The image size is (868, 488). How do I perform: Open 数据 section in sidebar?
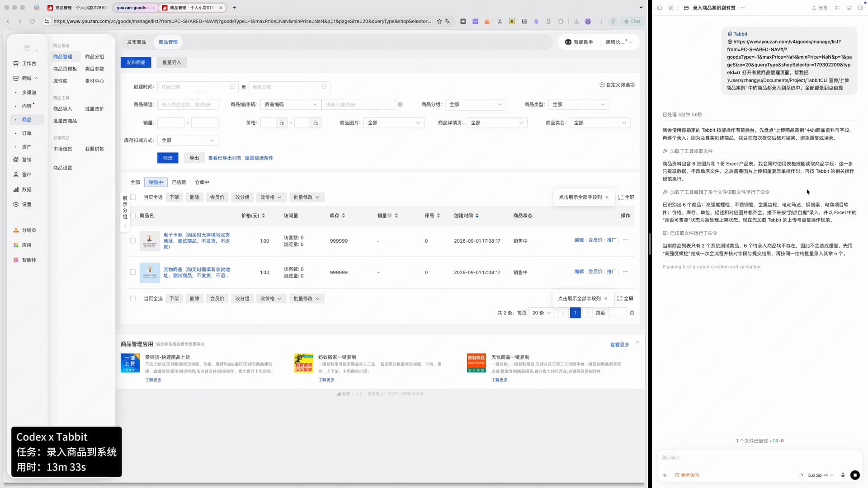coord(23,189)
